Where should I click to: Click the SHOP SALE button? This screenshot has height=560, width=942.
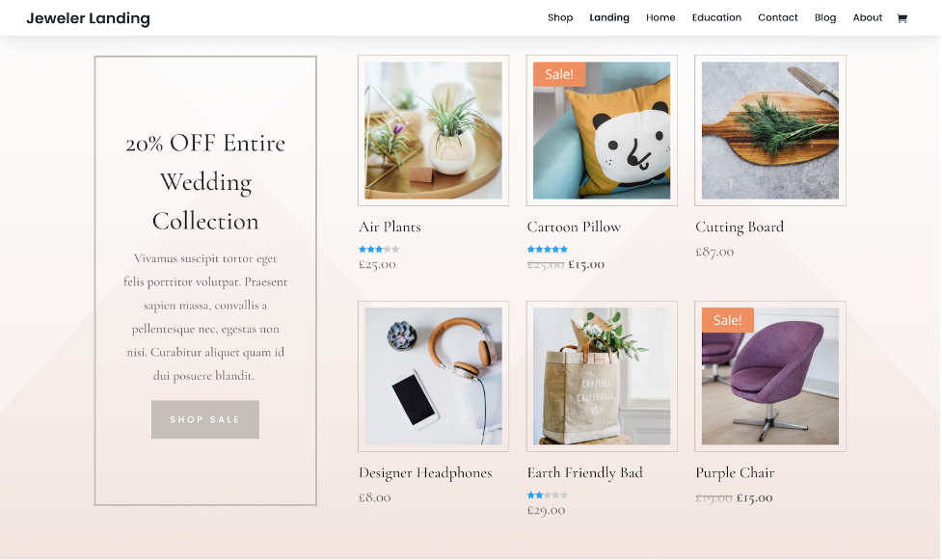(204, 419)
